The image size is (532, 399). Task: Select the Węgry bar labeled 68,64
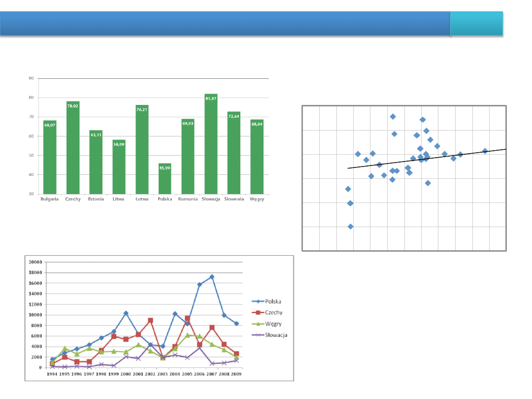(x=257, y=157)
